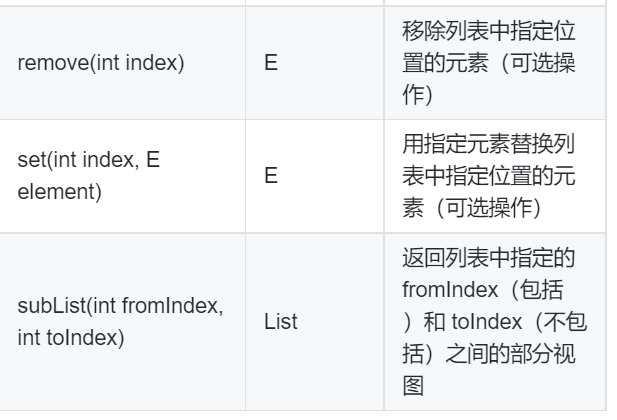Click the text 移除列表中指定位
This screenshot has height=420, width=617.
(489, 31)
